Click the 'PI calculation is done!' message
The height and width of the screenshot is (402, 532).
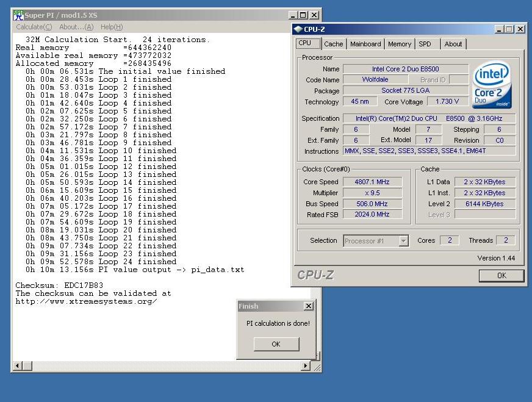pos(278,323)
